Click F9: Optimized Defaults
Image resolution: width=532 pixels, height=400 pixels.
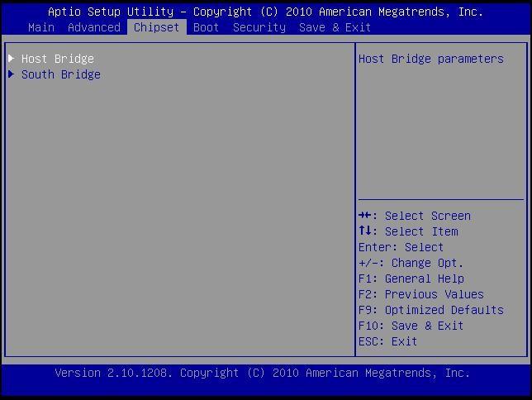click(430, 310)
